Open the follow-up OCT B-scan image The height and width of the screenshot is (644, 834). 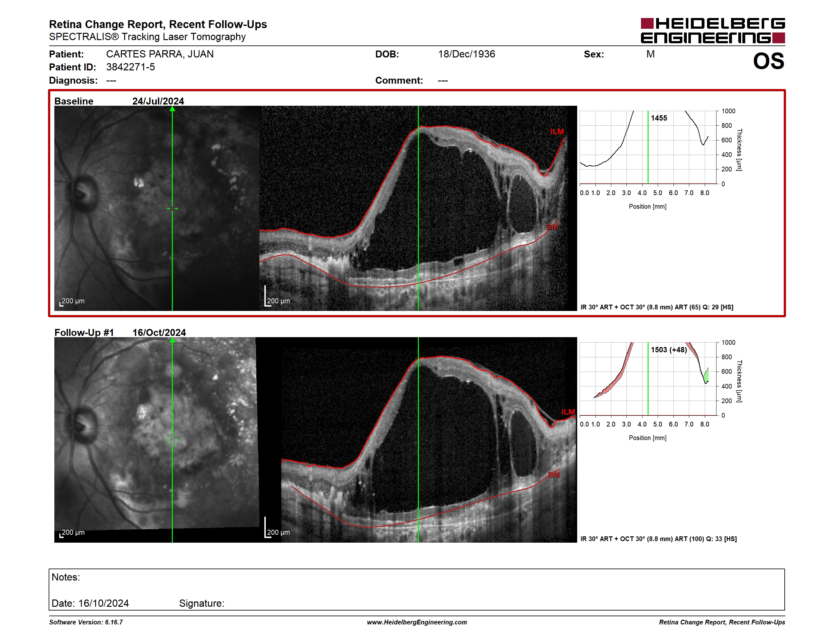tap(418, 439)
